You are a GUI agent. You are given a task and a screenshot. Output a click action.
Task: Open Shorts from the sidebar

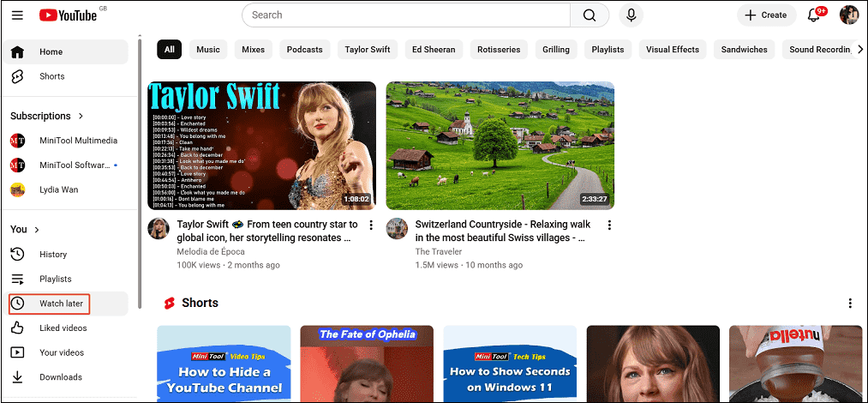[65, 76]
